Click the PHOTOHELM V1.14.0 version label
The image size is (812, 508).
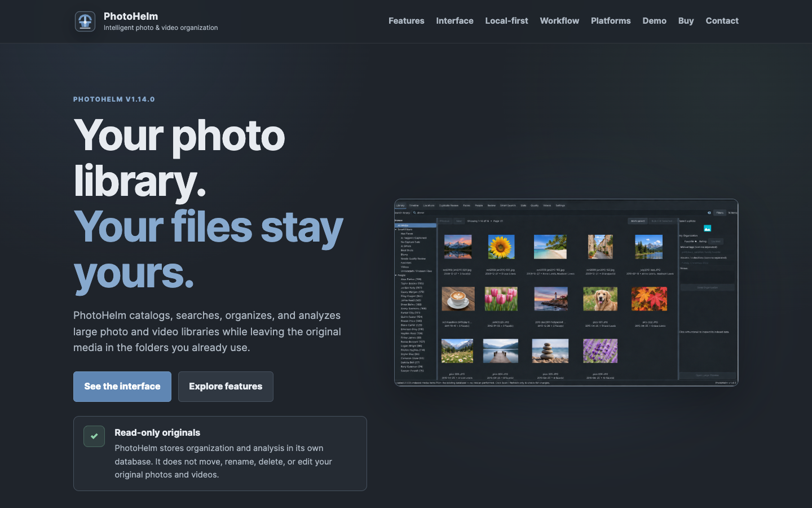[x=114, y=99]
